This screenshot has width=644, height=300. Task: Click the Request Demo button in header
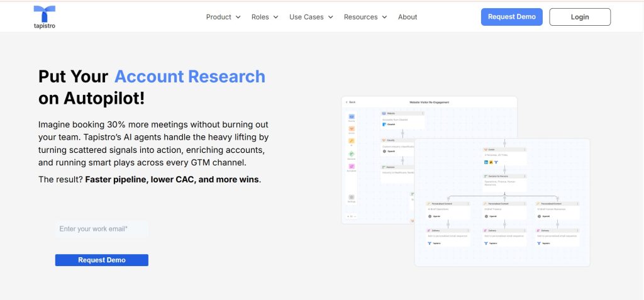pos(511,17)
